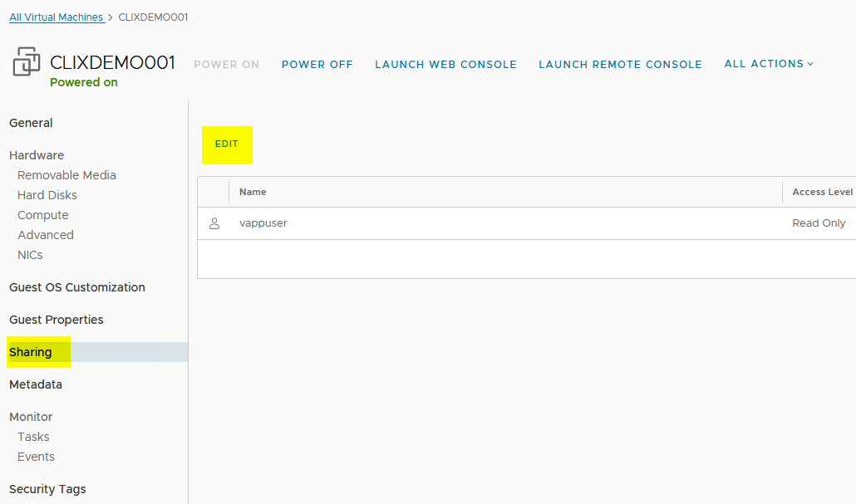Image resolution: width=856 pixels, height=504 pixels.
Task: Switch to the Metadata section
Action: (x=36, y=384)
